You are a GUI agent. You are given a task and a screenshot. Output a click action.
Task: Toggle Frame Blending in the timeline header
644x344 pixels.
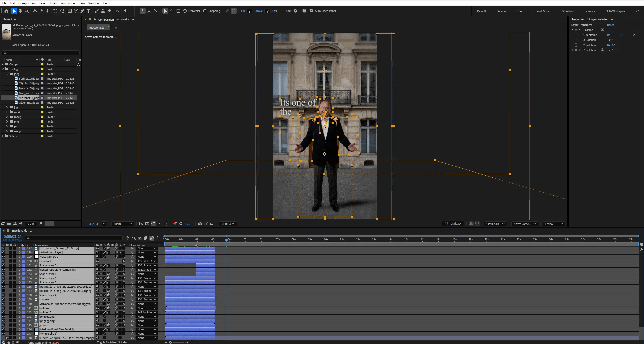(146, 238)
